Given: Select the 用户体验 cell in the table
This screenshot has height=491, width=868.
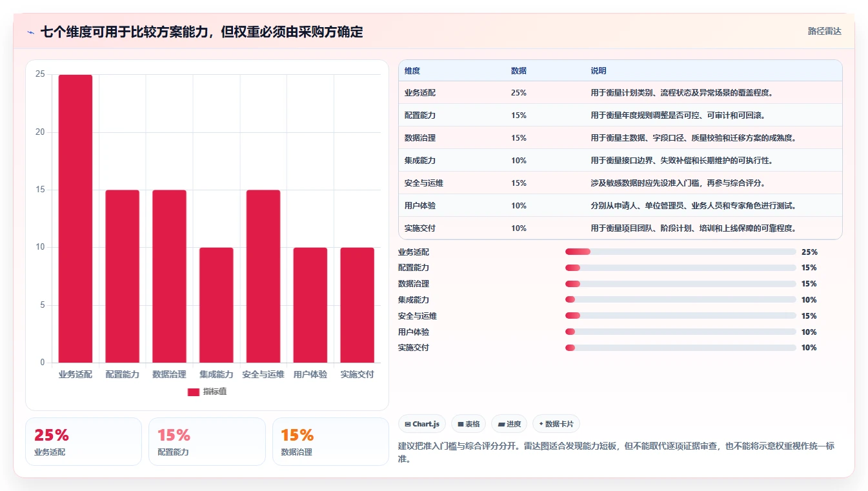Looking at the screenshot, I should coord(420,206).
